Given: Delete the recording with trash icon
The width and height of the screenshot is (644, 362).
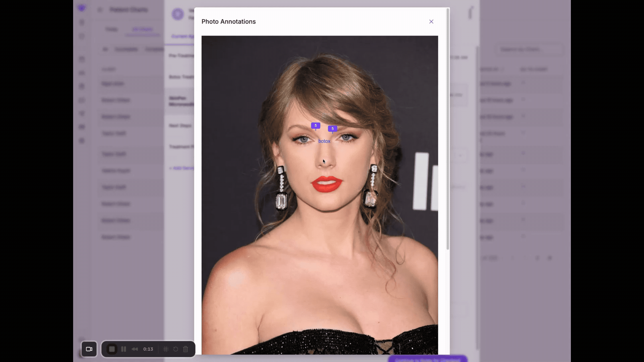Looking at the screenshot, I should [185, 349].
